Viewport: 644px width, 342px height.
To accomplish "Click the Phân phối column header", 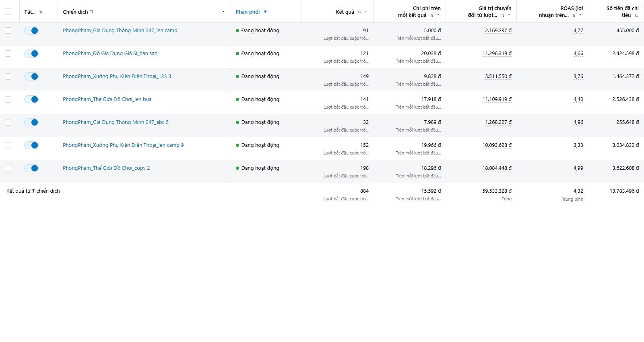I will [x=248, y=12].
